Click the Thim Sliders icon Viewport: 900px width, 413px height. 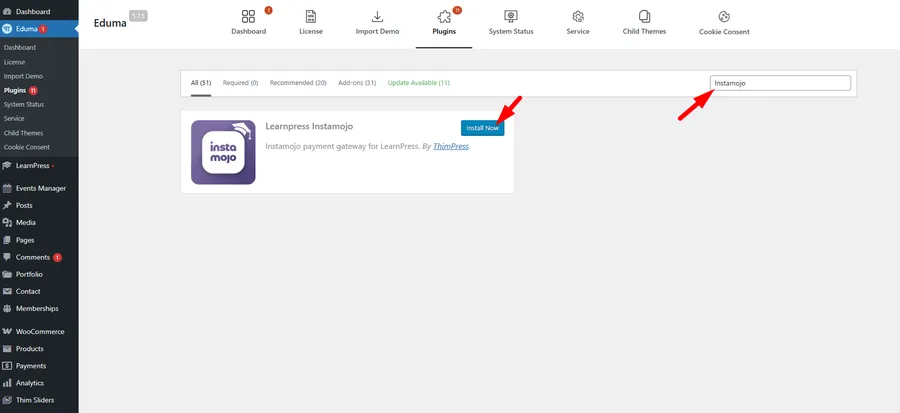click(7, 400)
